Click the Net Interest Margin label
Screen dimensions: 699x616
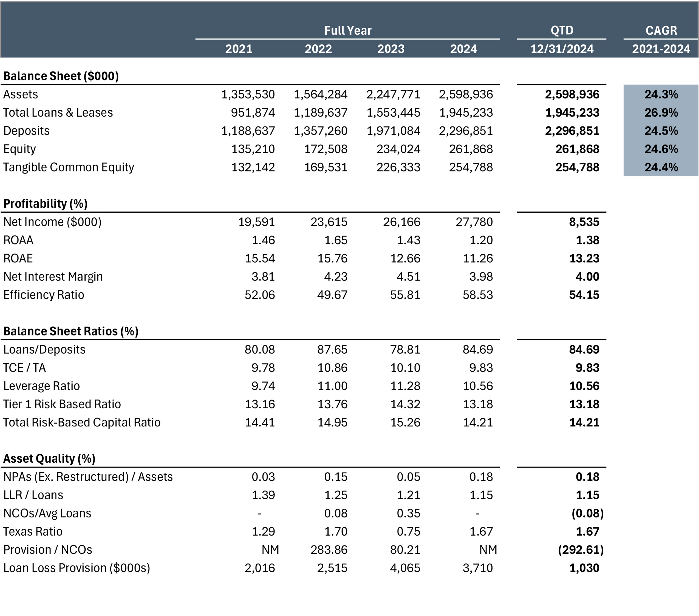pyautogui.click(x=53, y=277)
